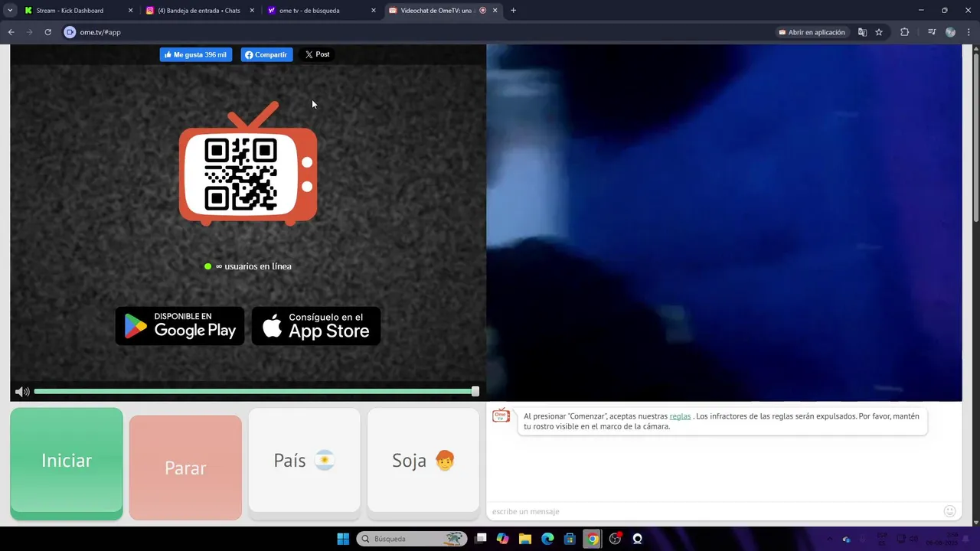Open File Explorer from taskbar
The image size is (980, 551).
525,539
